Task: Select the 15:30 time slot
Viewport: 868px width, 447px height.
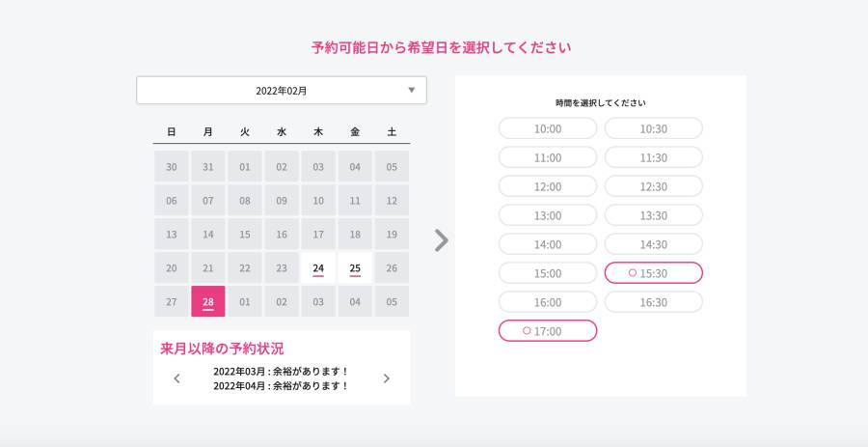Action: [x=653, y=273]
